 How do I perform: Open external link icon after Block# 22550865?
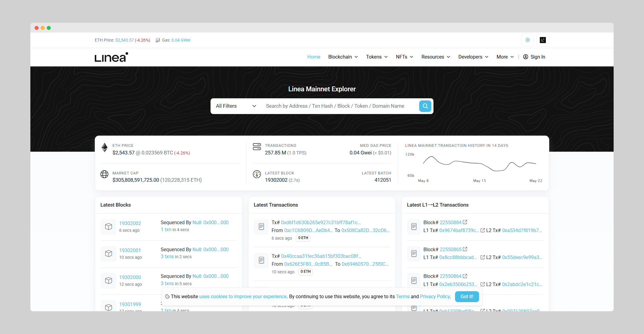[465, 249]
